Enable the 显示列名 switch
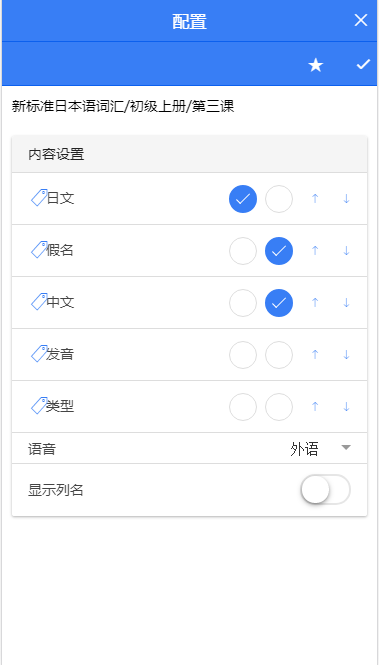Viewport: 379px width, 665px height. (326, 489)
